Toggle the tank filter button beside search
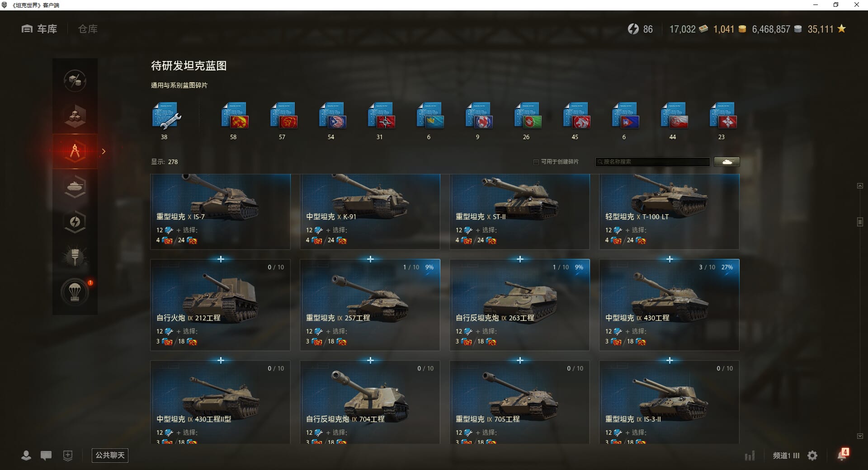 click(x=727, y=162)
